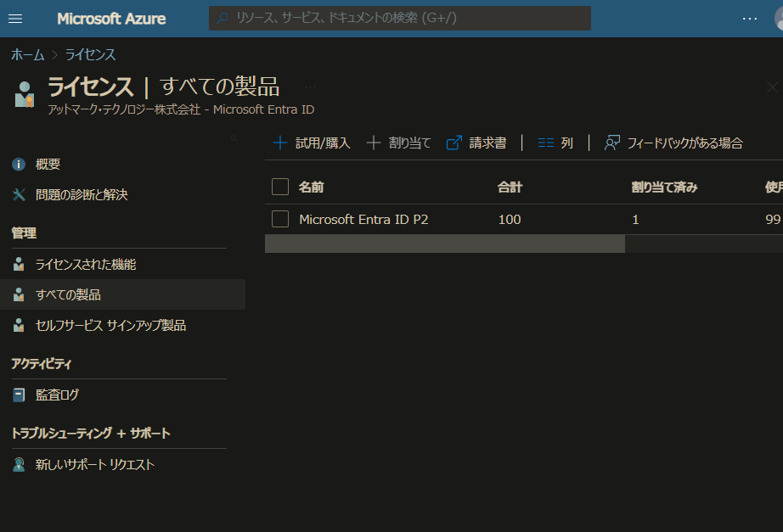Click the すべての製品 sidebar icon

click(x=19, y=294)
